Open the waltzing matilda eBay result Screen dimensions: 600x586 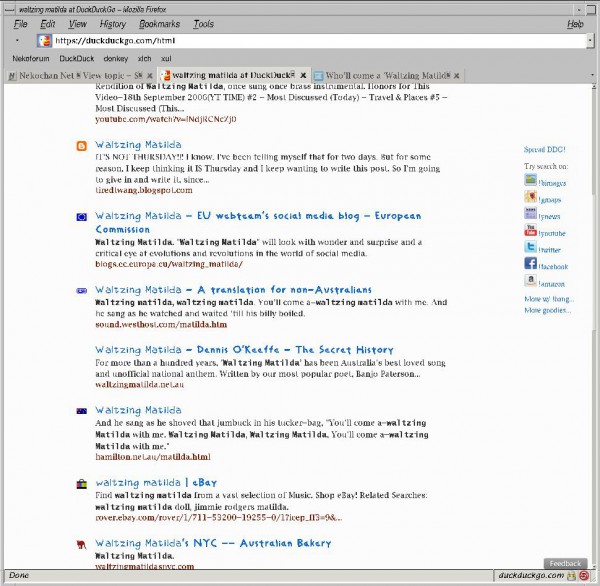tap(156, 483)
